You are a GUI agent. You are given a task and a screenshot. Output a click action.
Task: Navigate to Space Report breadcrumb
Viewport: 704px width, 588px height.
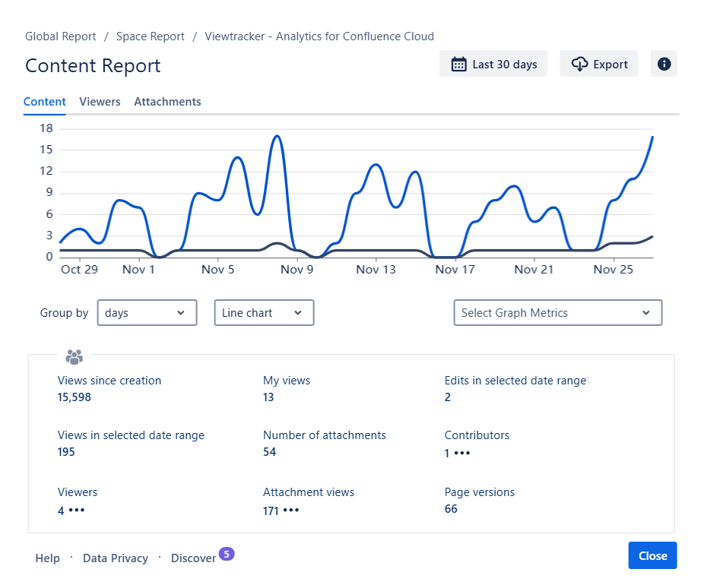pyautogui.click(x=151, y=36)
